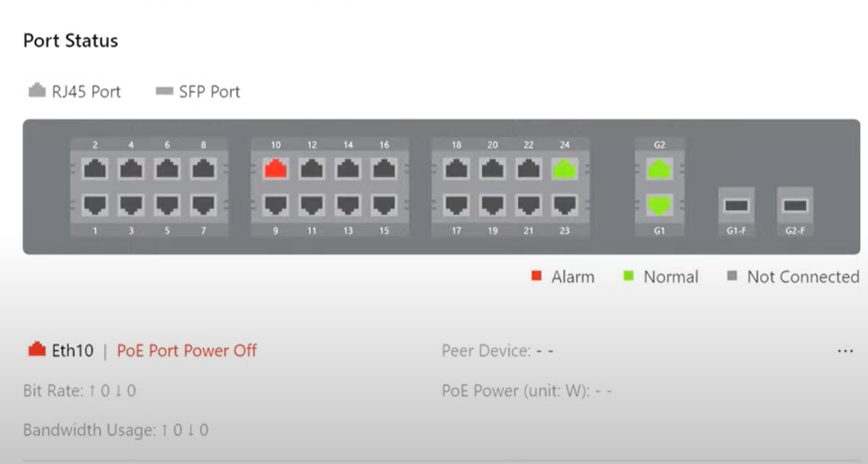Click the G1-F SFP port

(736, 206)
